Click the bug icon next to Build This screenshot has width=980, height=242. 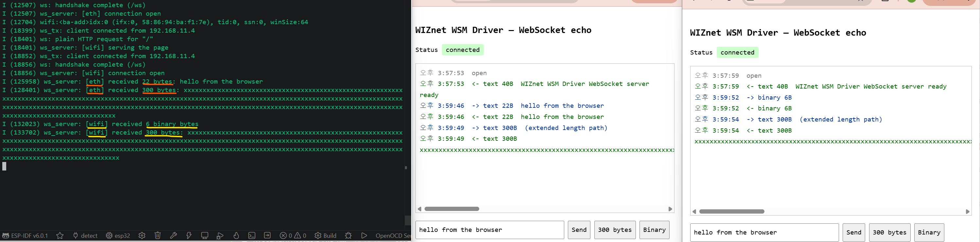coord(348,235)
